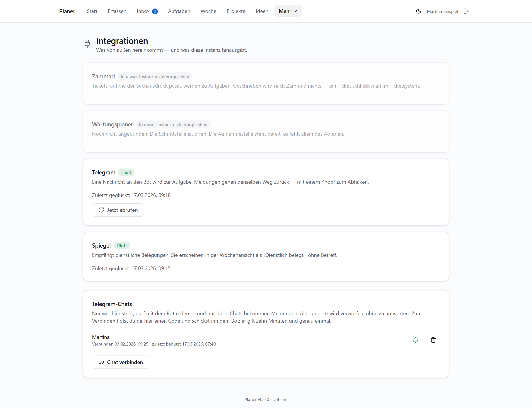Go to the Erfassen page
The height and width of the screenshot is (408, 532).
(117, 11)
